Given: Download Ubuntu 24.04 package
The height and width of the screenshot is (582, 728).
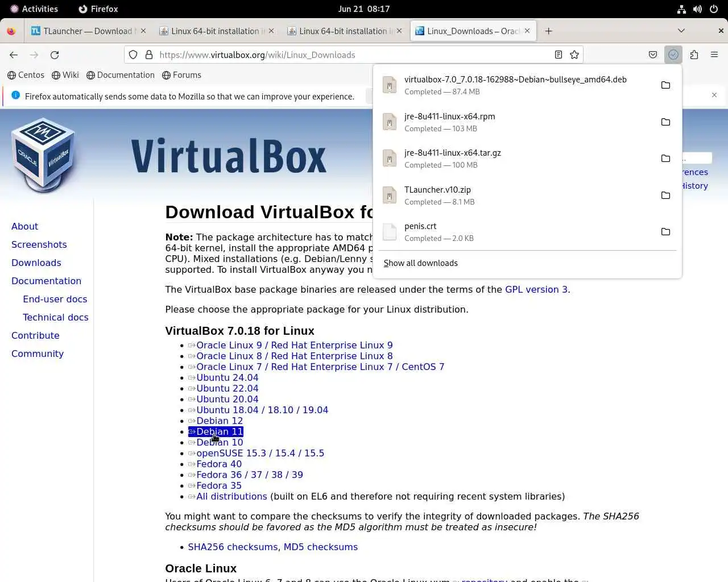Looking at the screenshot, I should [x=227, y=377].
